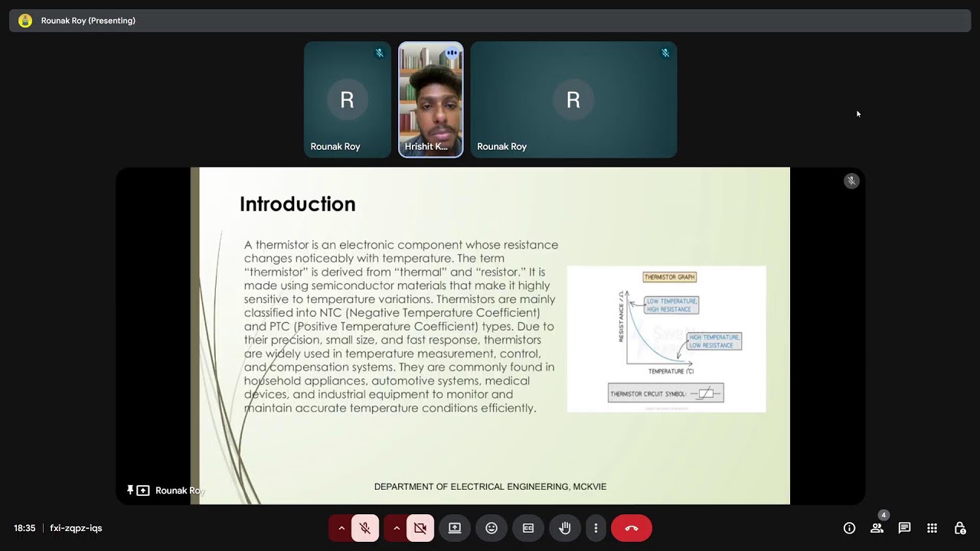Viewport: 980px width, 551px height.
Task: Open the emoji reactions picker
Action: tap(492, 528)
